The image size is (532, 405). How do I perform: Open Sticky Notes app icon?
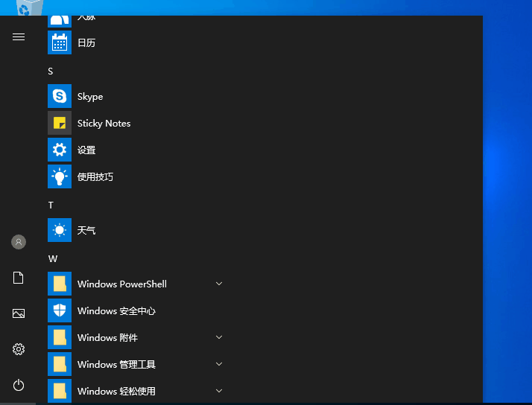tap(60, 123)
